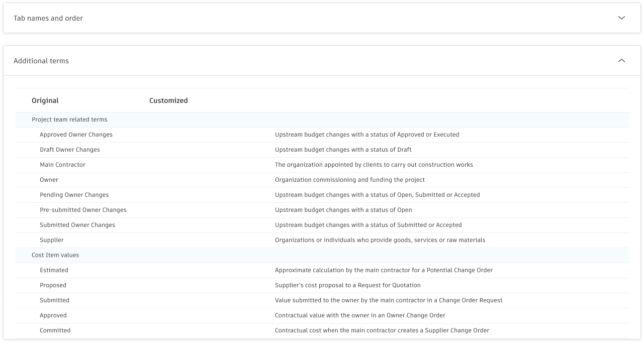Click the Supplier term row
The image size is (644, 356).
tap(52, 240)
